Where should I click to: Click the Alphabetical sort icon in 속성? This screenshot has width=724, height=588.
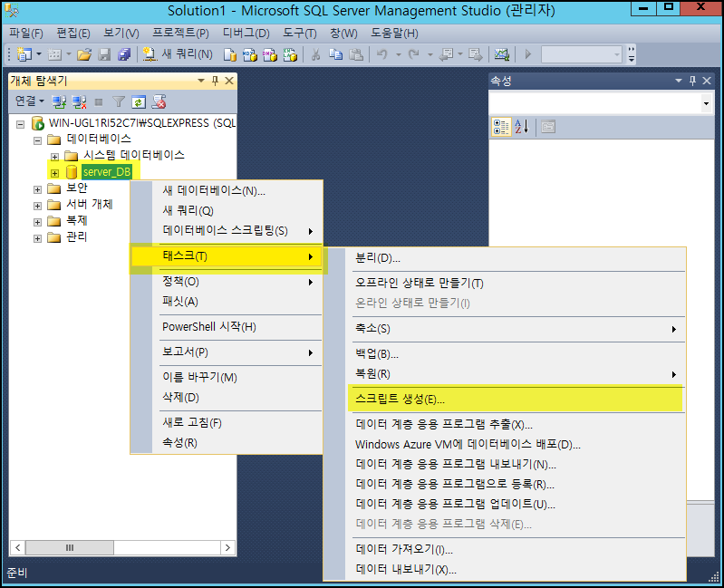click(x=522, y=127)
